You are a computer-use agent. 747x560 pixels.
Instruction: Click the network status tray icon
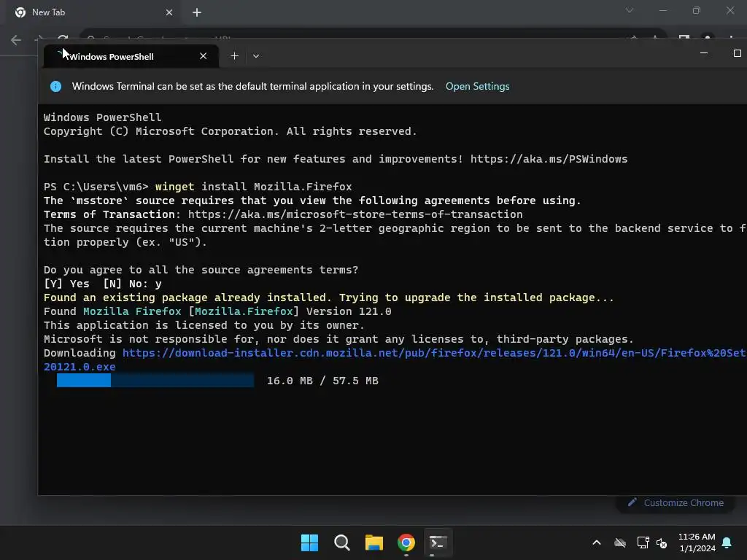coord(643,542)
